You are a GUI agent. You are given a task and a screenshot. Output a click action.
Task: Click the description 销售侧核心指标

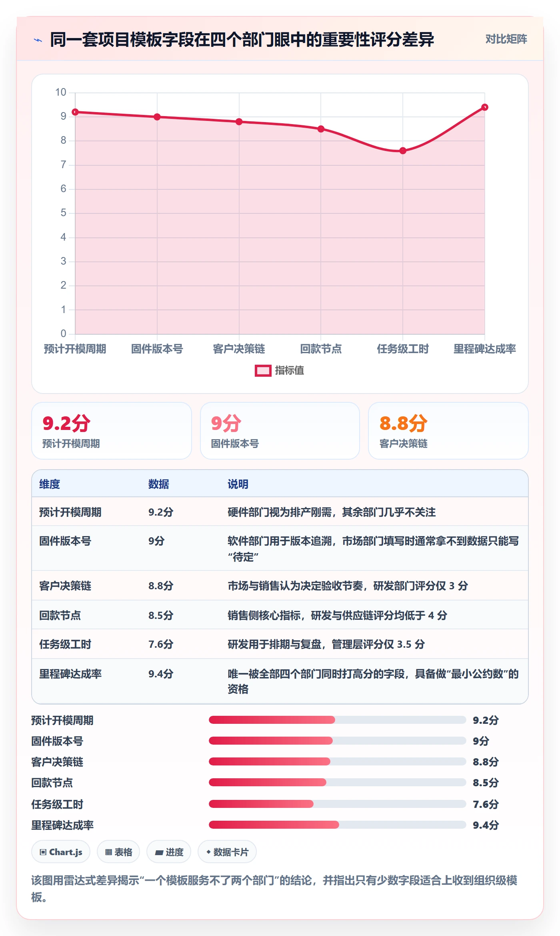tap(337, 615)
